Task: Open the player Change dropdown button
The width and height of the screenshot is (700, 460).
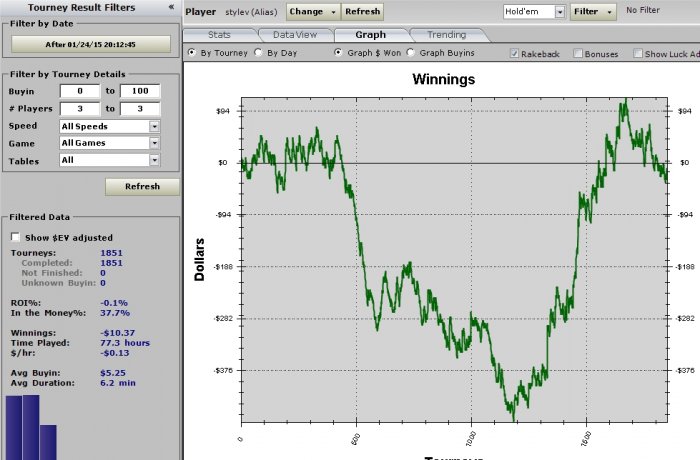Action: pyautogui.click(x=312, y=12)
